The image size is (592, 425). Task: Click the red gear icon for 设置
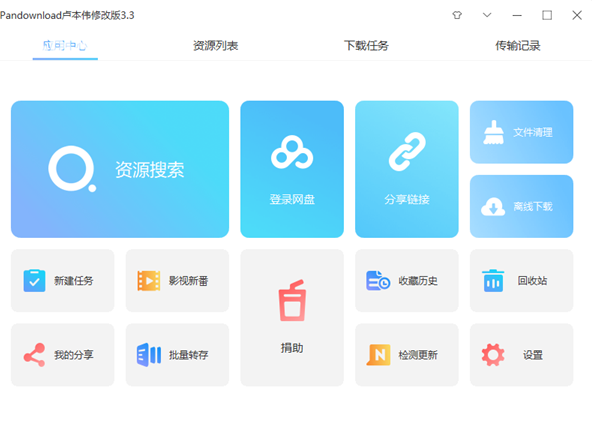pyautogui.click(x=493, y=355)
